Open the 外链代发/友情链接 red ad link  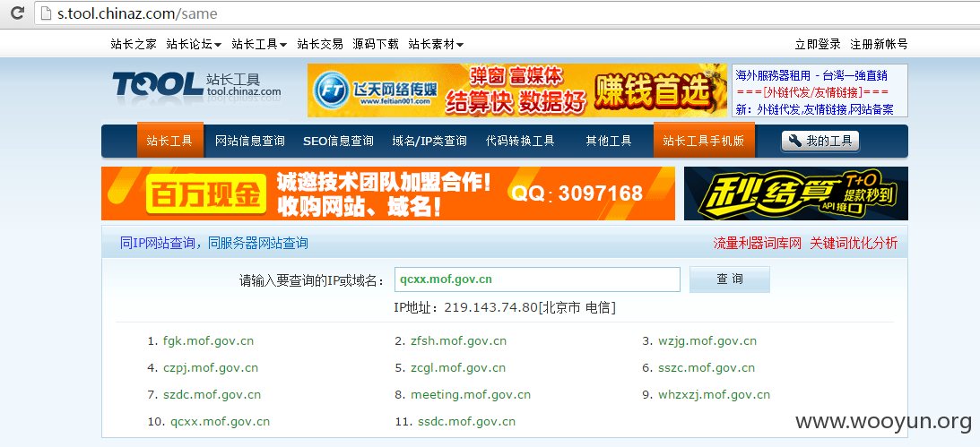pos(812,92)
